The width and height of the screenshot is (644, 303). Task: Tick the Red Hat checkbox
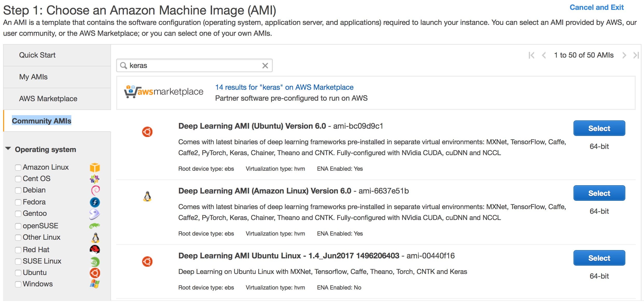point(18,250)
